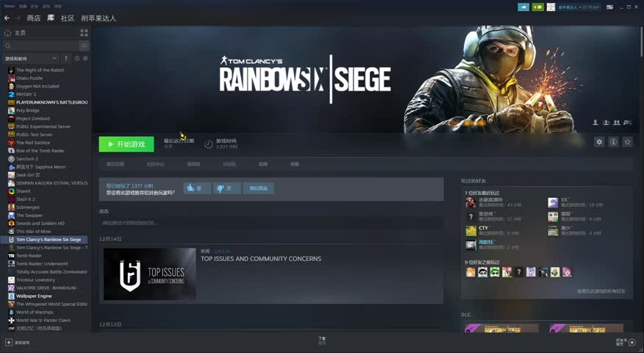
Task: Click the thumbs-down not-recommend icon
Action: point(220,188)
